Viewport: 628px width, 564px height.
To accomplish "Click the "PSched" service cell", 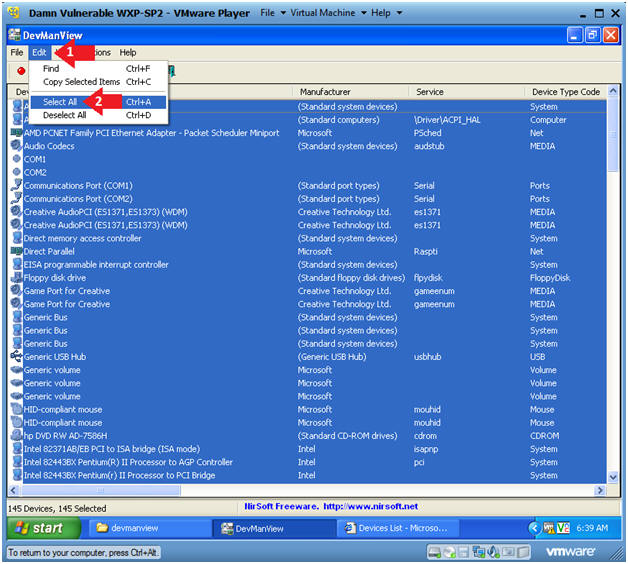I will click(x=427, y=133).
